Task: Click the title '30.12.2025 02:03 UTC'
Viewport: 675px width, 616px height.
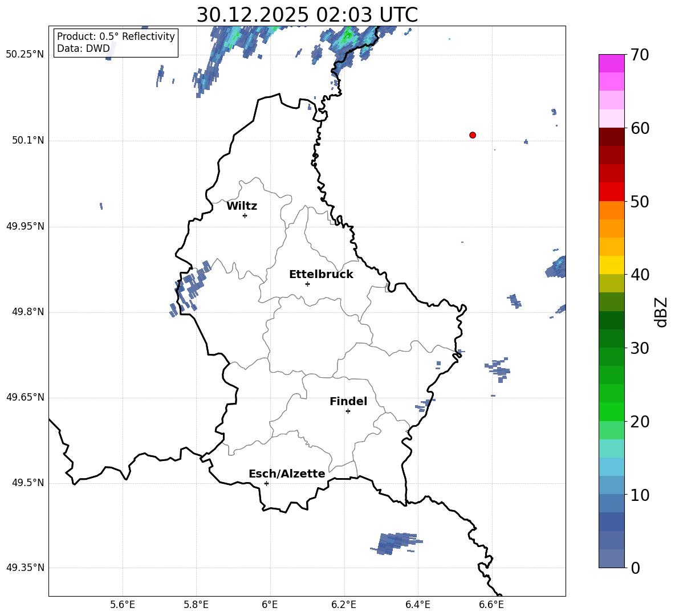Action: pos(307,15)
